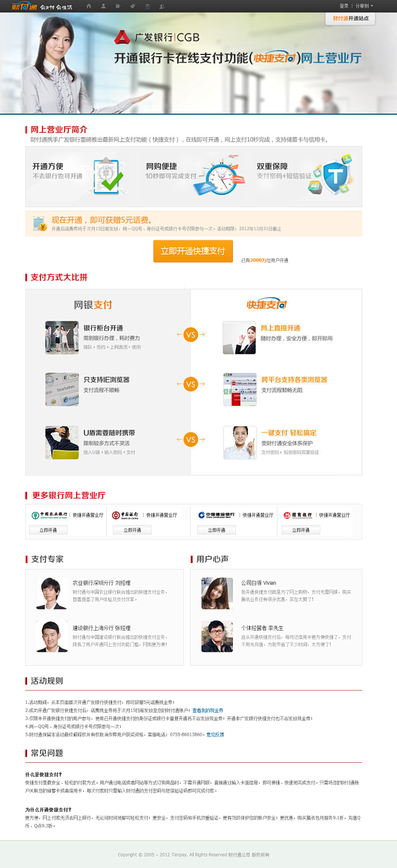The height and width of the screenshot is (868, 397).
Task: Click 立即开通 under China Construction Bank
Action: 217,530
